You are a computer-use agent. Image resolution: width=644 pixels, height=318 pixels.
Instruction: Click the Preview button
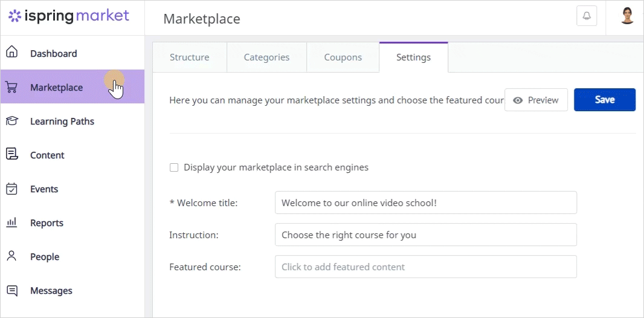pyautogui.click(x=536, y=100)
